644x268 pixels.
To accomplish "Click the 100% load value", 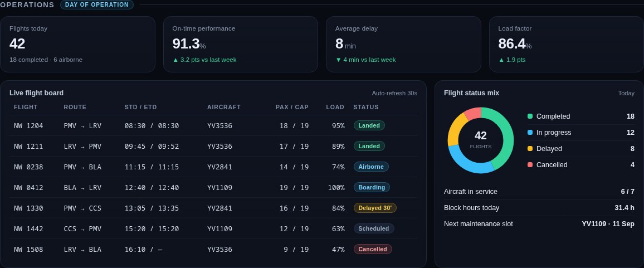I will click(336, 187).
